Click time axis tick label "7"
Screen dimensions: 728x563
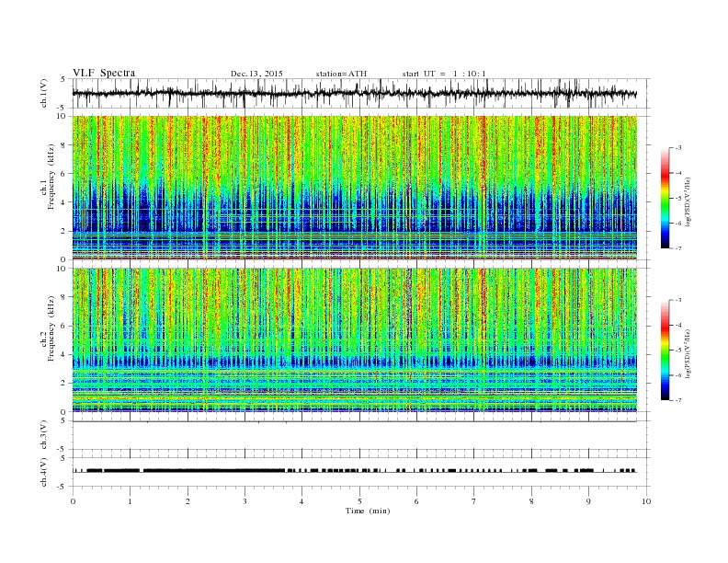point(474,501)
